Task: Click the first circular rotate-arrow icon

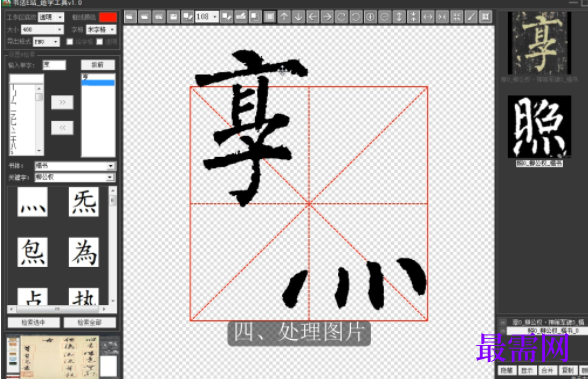Action: (x=341, y=16)
